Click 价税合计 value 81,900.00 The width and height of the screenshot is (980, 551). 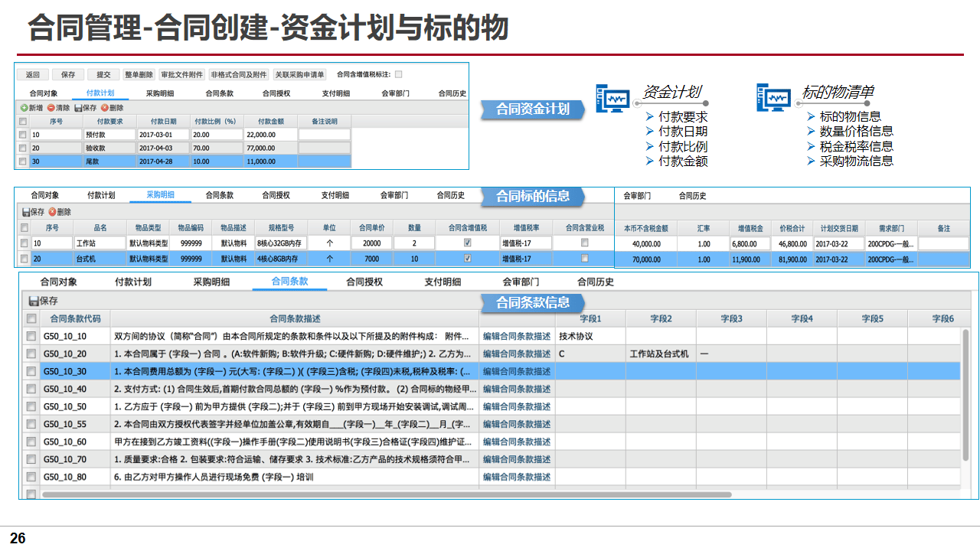pos(792,259)
